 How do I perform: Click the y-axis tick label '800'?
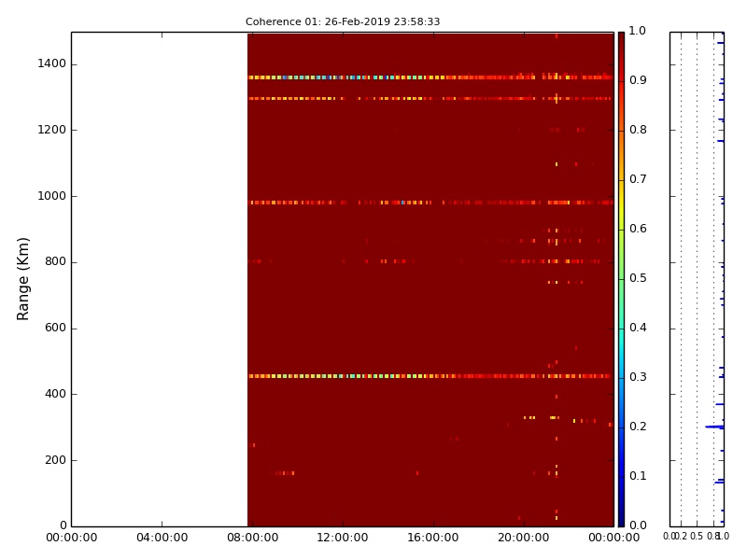pyautogui.click(x=55, y=261)
